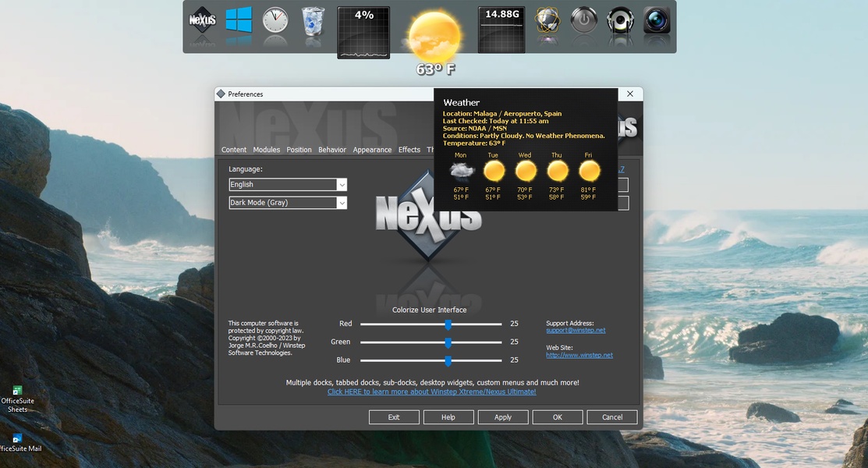The height and width of the screenshot is (468, 868).
Task: Click the power button dock icon
Action: coord(583,21)
